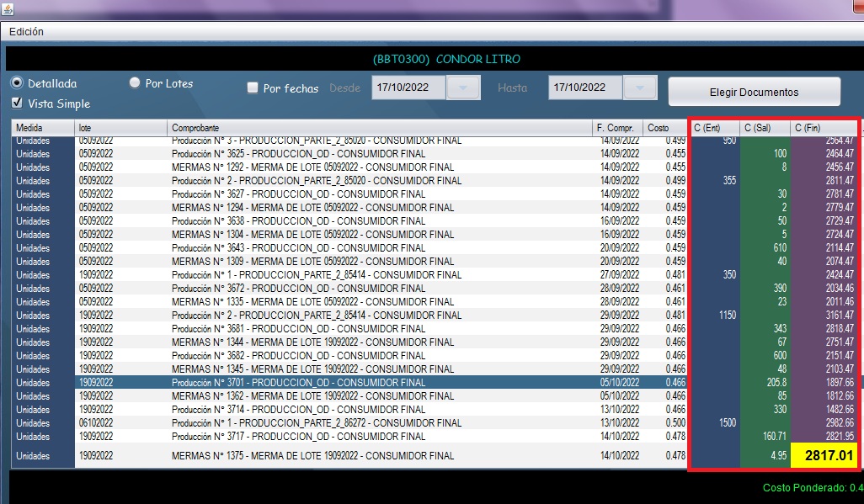The height and width of the screenshot is (504, 864).
Task: Click the C (Ent) column header
Action: (714, 128)
